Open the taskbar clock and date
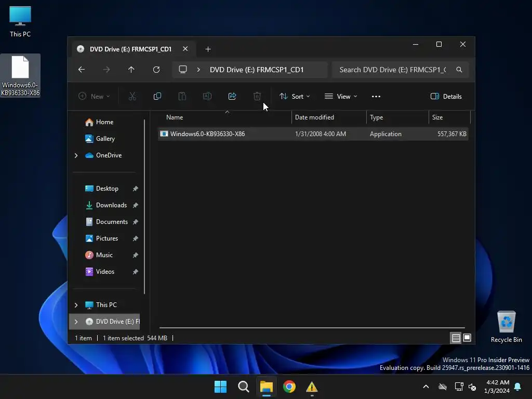The height and width of the screenshot is (399, 532). (497, 387)
